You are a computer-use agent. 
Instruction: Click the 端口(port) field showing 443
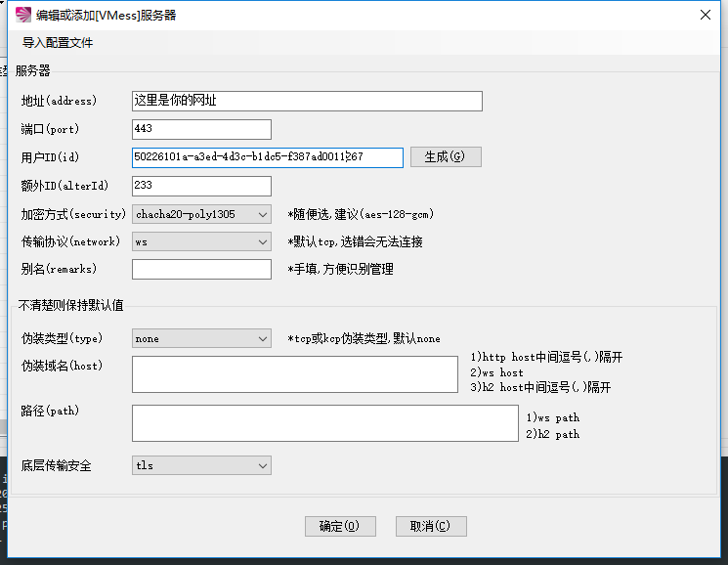tap(201, 129)
